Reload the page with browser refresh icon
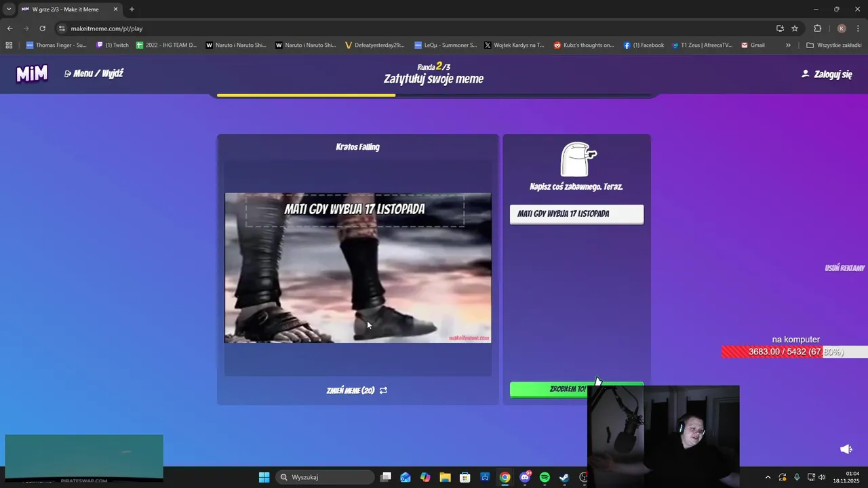The height and width of the screenshot is (488, 868). [x=42, y=28]
